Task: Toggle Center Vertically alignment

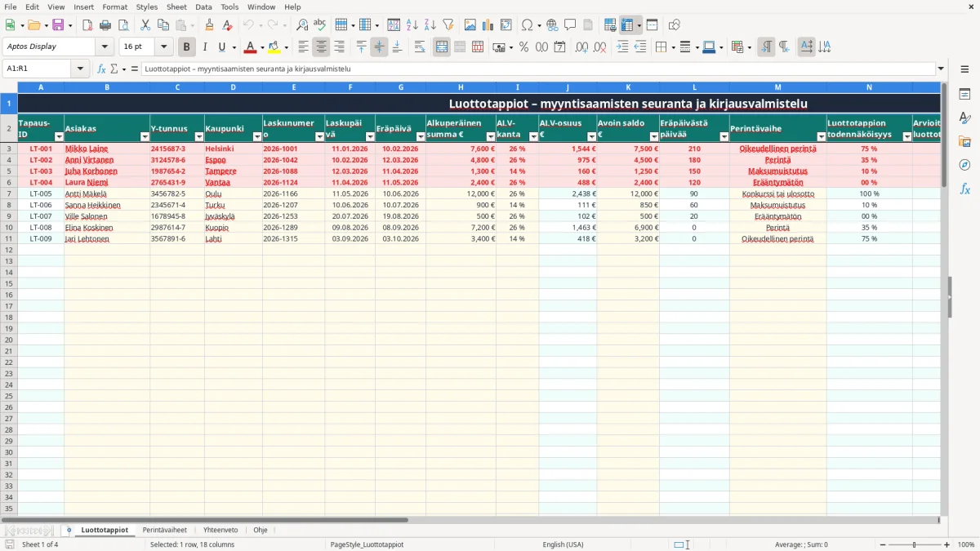Action: [379, 47]
